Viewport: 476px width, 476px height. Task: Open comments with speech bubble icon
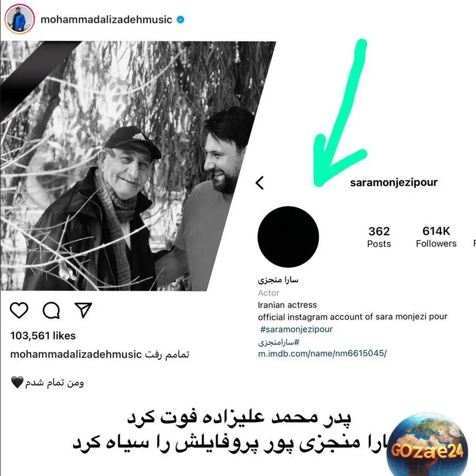tap(51, 310)
